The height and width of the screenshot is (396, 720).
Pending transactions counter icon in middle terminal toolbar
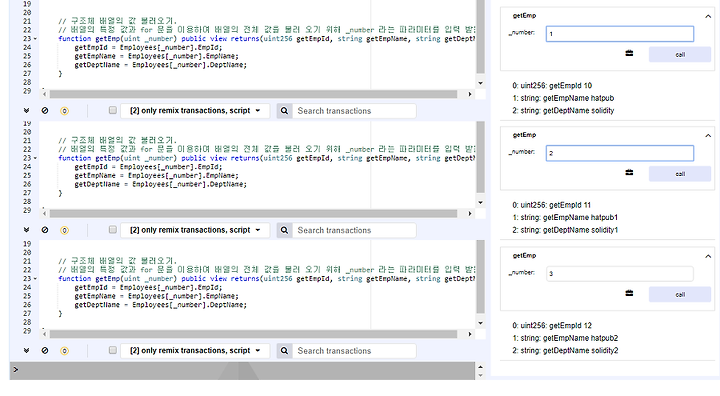[64, 230]
